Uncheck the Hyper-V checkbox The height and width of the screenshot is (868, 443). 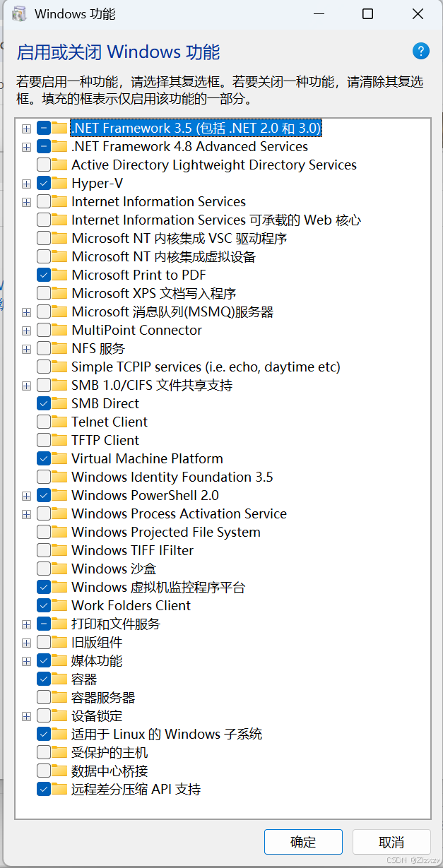[x=43, y=183]
